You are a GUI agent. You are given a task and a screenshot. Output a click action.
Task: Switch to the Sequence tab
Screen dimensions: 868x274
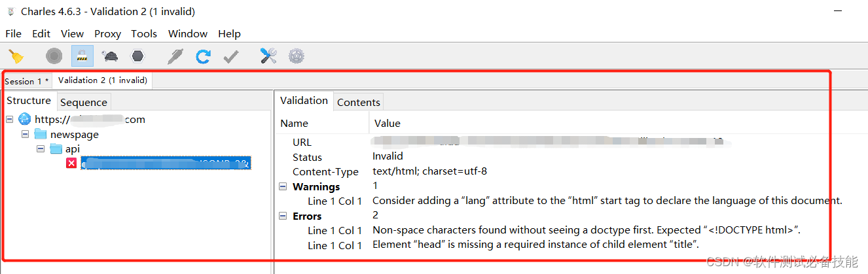[x=84, y=102]
